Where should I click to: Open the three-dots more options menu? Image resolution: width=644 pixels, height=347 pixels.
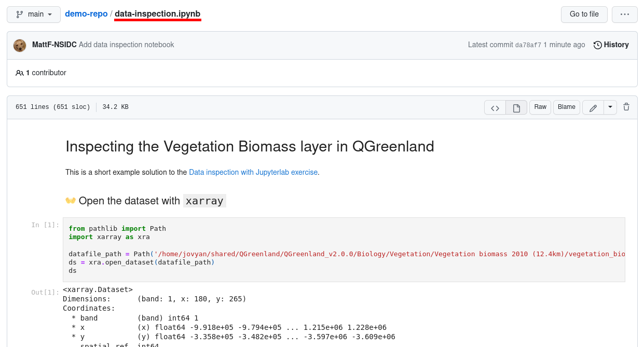(x=625, y=15)
